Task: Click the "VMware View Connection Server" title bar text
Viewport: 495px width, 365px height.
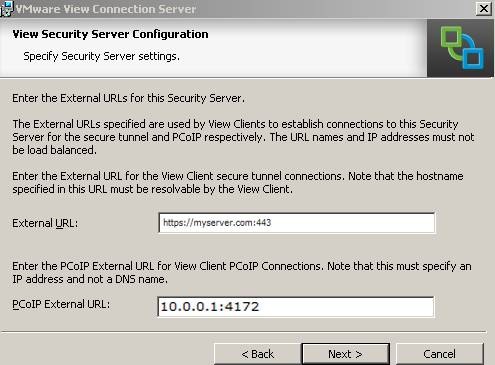Action: [x=106, y=9]
